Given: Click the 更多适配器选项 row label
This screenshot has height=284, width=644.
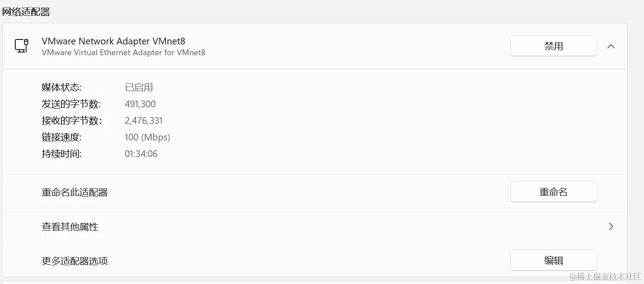Looking at the screenshot, I should pyautogui.click(x=75, y=261).
